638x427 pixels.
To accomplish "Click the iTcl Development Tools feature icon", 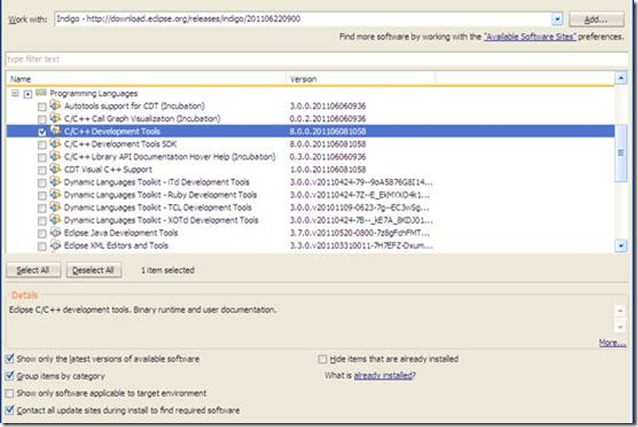I will point(55,182).
